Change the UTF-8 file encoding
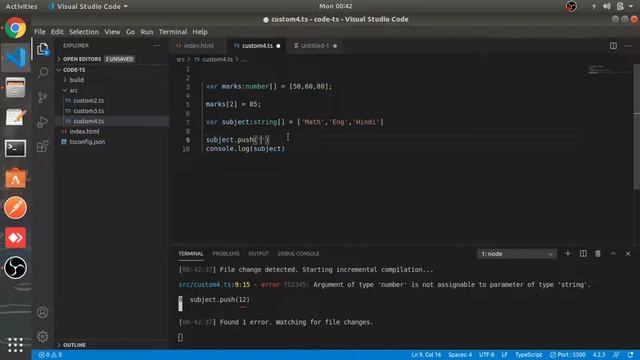The image size is (640, 360). [x=487, y=355]
